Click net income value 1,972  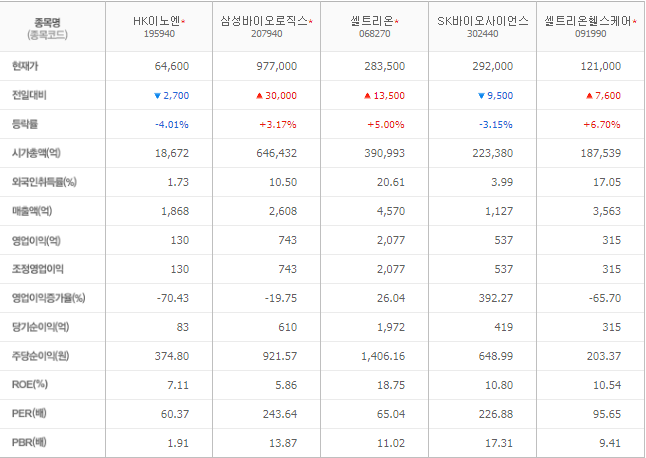point(391,327)
